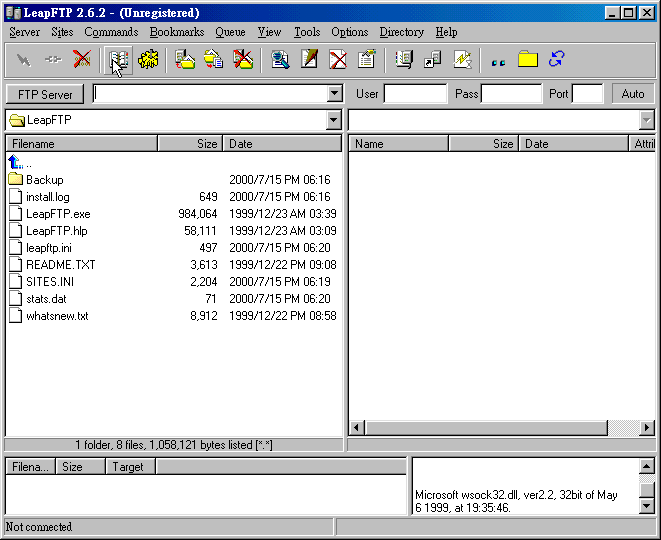Viewport: 661px width, 540px height.
Task: Sort local files by Date column
Action: 282,144
